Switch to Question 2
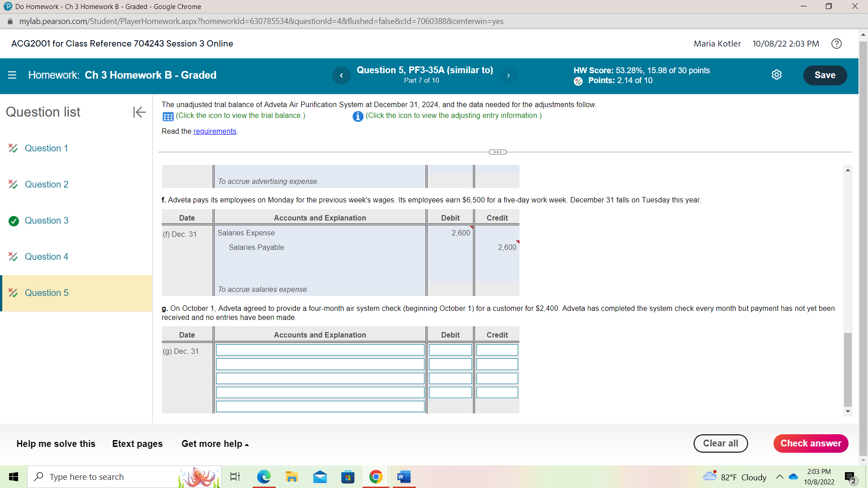This screenshot has width=868, height=488. tap(47, 184)
